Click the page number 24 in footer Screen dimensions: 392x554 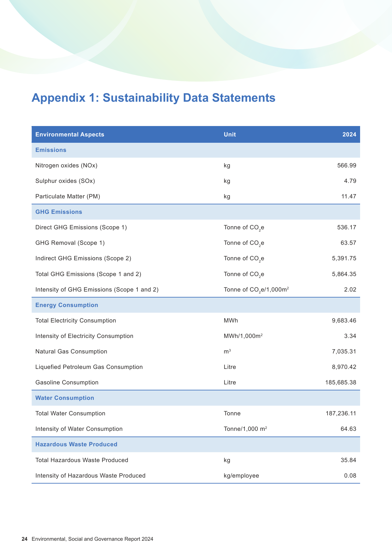pos(25,539)
